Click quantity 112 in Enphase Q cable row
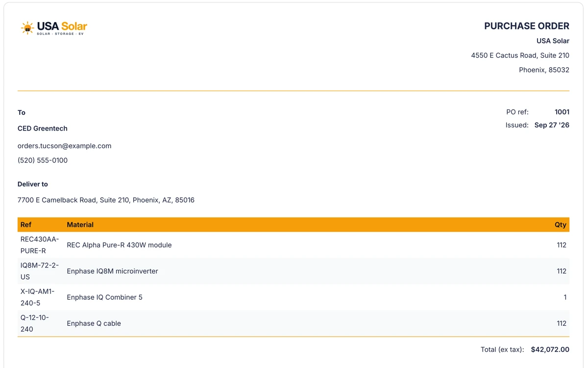Image resolution: width=588 pixels, height=368 pixels. click(562, 323)
